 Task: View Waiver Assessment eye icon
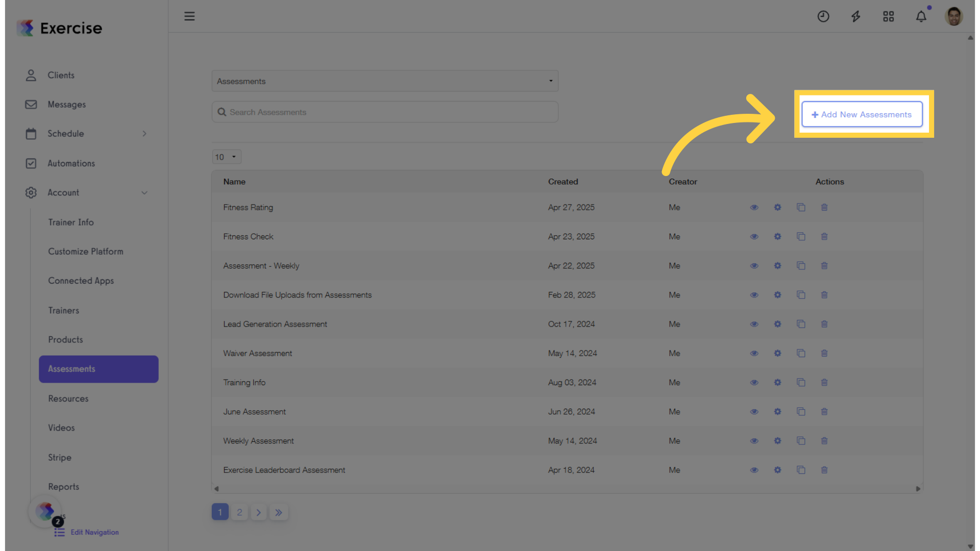754,353
